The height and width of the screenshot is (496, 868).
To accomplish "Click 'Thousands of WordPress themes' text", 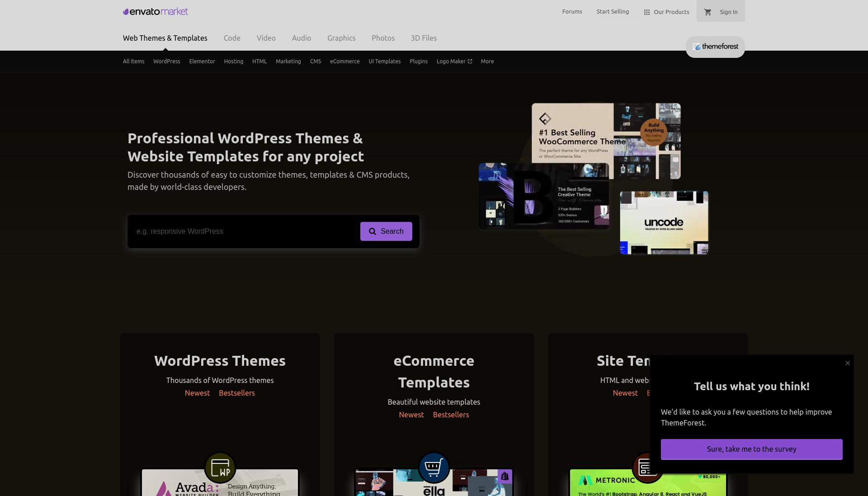I will [220, 381].
